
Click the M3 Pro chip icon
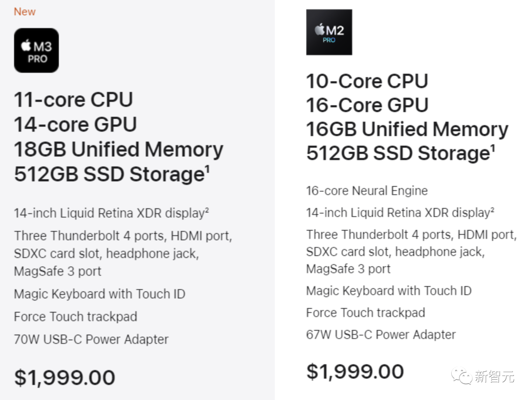tap(36, 50)
